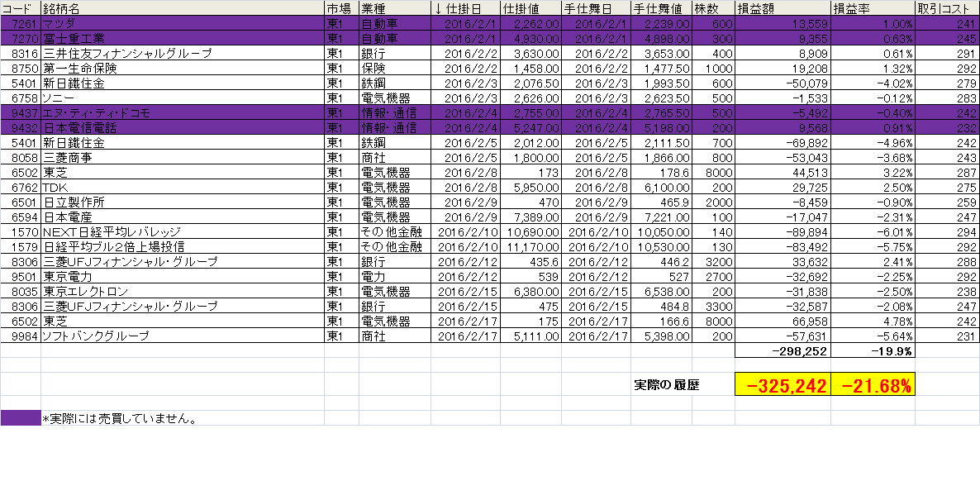Click the 実際の履歴 label
Screen dimensions: 980x500
click(x=666, y=386)
